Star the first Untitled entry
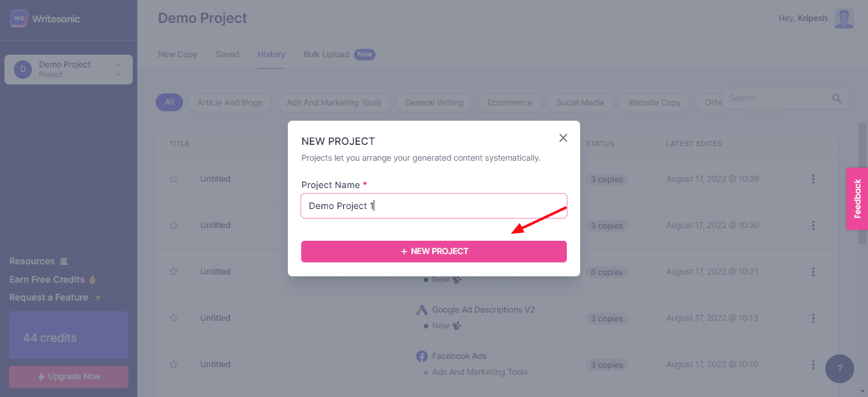The width and height of the screenshot is (868, 397). point(173,179)
